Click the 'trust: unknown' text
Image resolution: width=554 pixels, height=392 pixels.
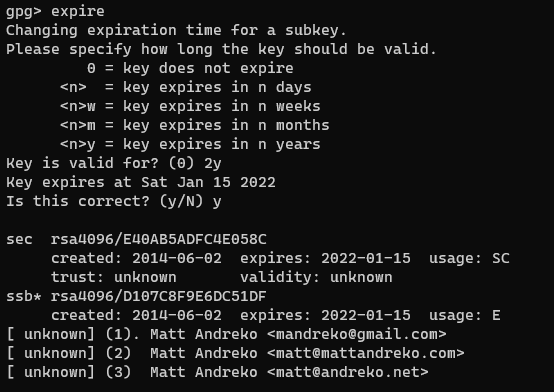click(114, 277)
